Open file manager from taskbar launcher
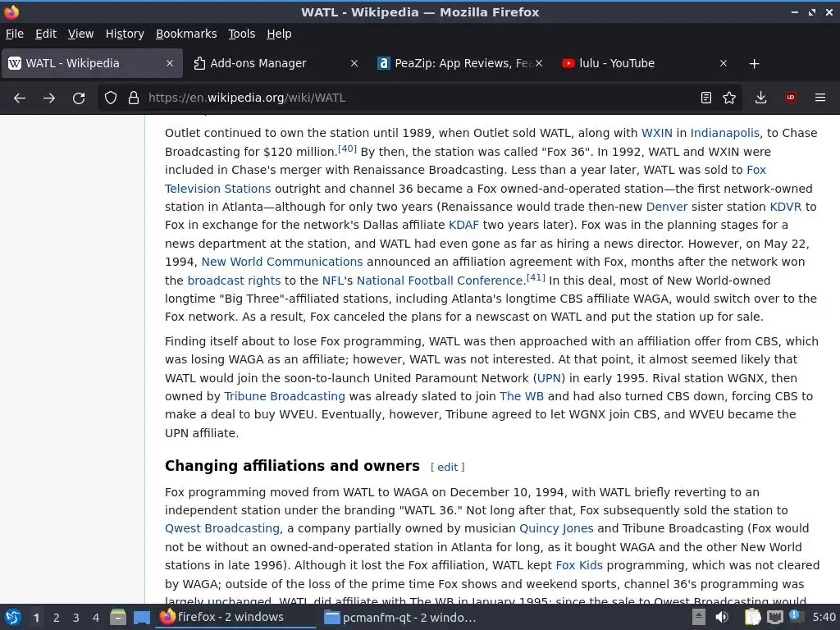Viewport: 840px width, 630px height. click(x=118, y=617)
